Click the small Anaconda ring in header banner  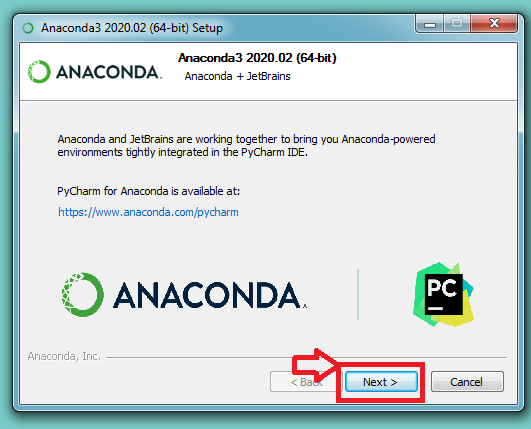tap(39, 71)
